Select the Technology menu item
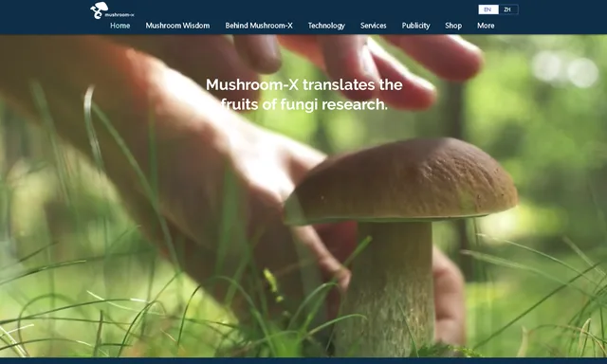Image resolution: width=607 pixels, height=364 pixels. (326, 26)
